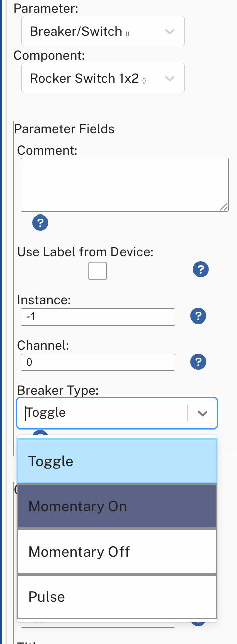Select Toggle from Breaker Type list
The width and height of the screenshot is (237, 644).
117,461
